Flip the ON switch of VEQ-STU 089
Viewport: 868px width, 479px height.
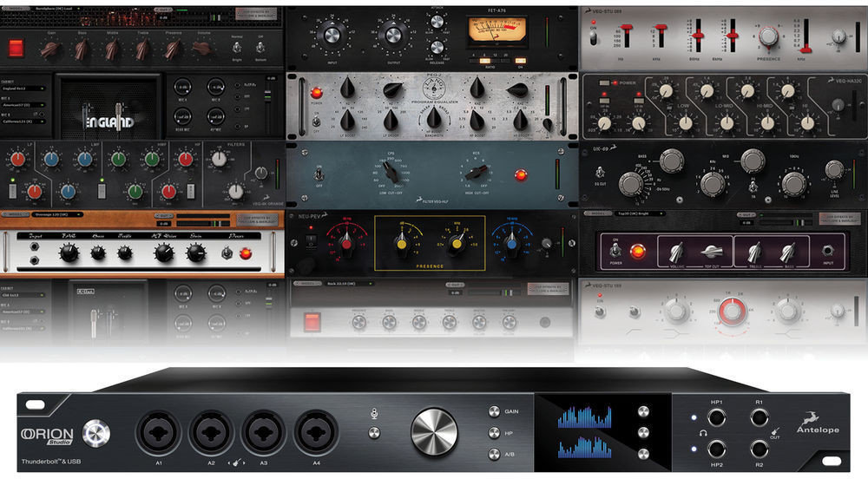[x=594, y=38]
